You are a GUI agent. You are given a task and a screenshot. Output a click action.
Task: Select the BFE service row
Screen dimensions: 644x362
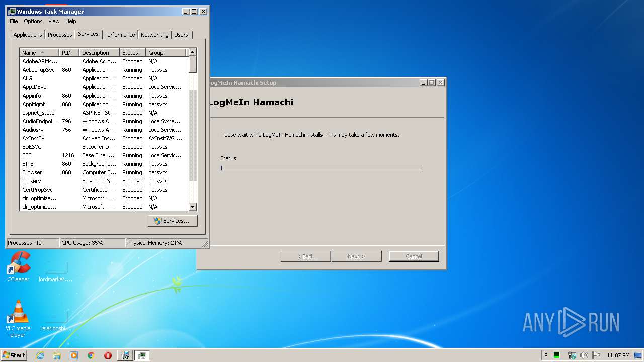pyautogui.click(x=104, y=155)
